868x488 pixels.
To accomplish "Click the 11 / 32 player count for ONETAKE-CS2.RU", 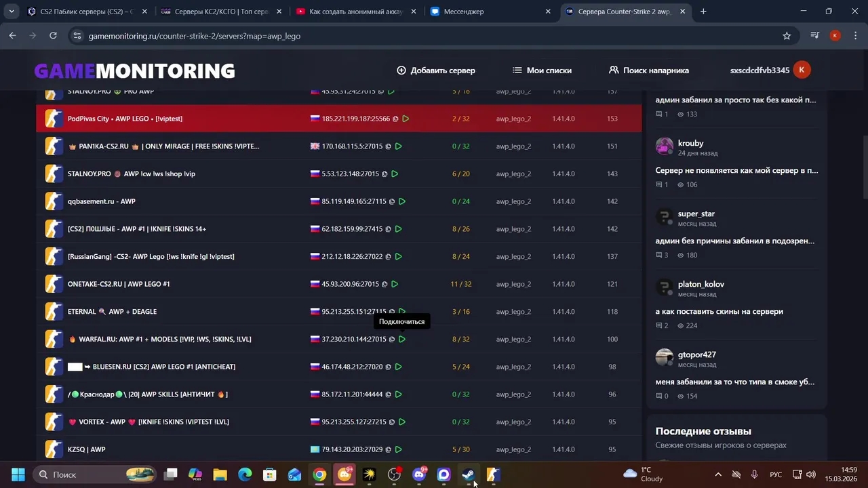I will click(461, 284).
